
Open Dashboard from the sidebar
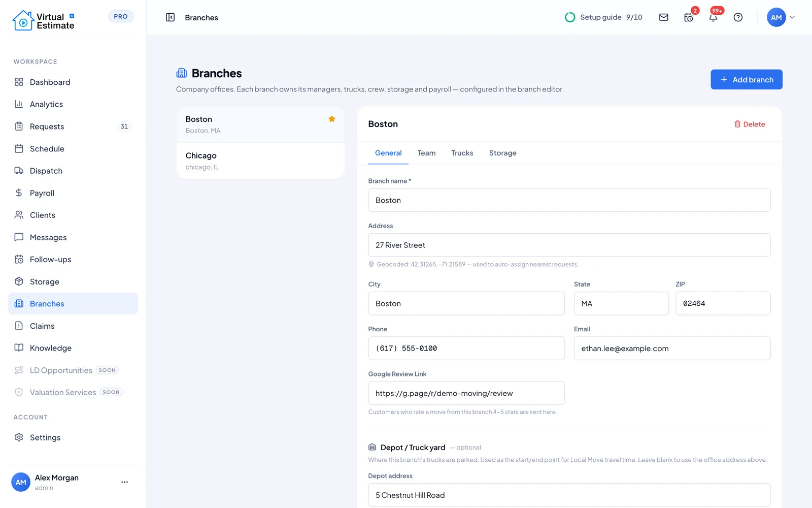click(73, 82)
